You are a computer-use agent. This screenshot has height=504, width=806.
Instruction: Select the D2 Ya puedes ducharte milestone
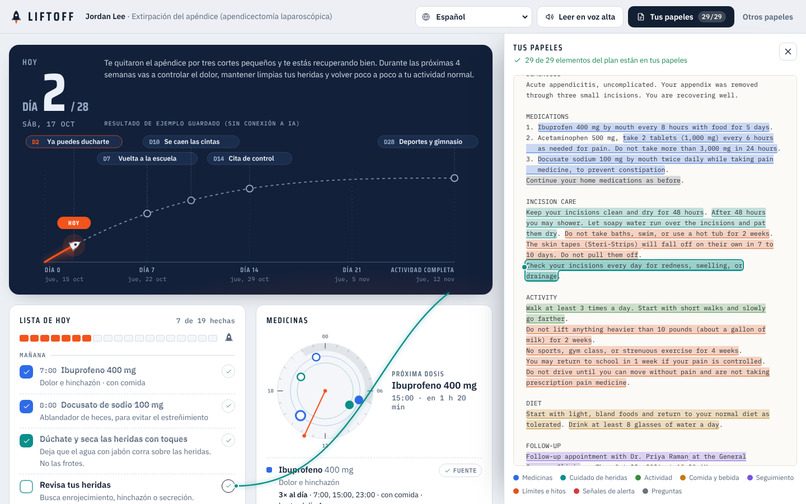[x=74, y=141]
